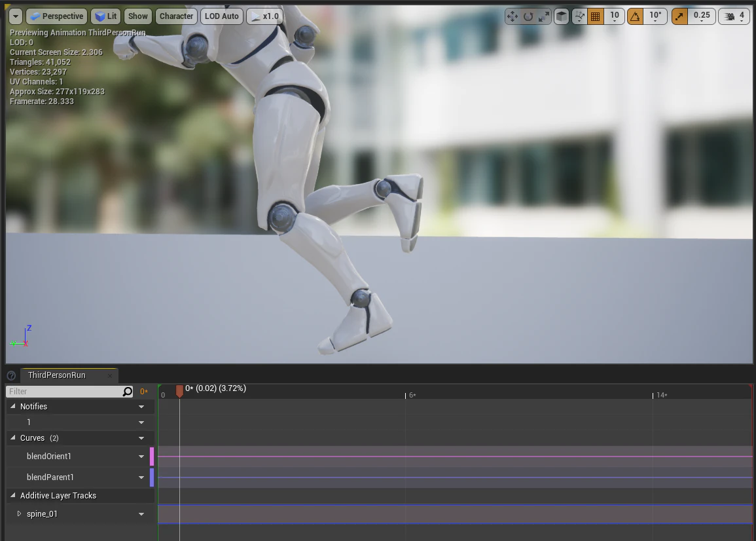Open the blendParent1 curve dropdown
The width and height of the screenshot is (756, 541).
pyautogui.click(x=141, y=477)
